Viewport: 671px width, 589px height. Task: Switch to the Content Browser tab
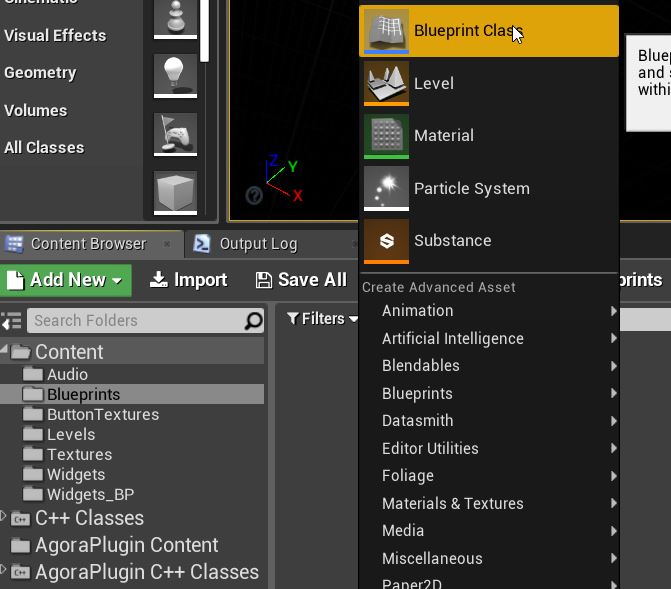click(91, 244)
